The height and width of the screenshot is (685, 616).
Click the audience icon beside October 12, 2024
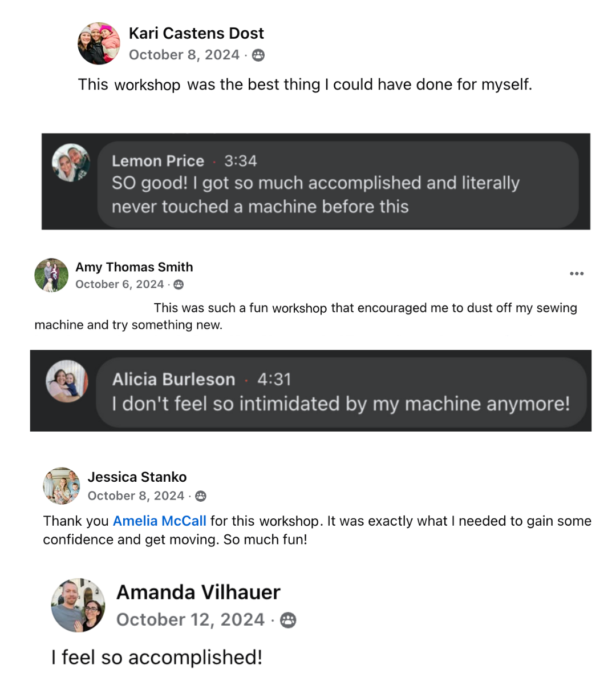point(289,620)
